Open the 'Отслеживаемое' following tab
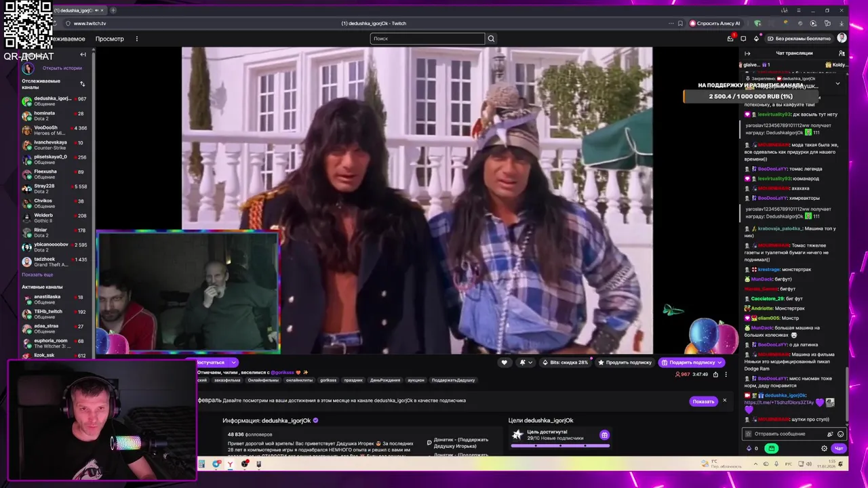 tap(67, 39)
